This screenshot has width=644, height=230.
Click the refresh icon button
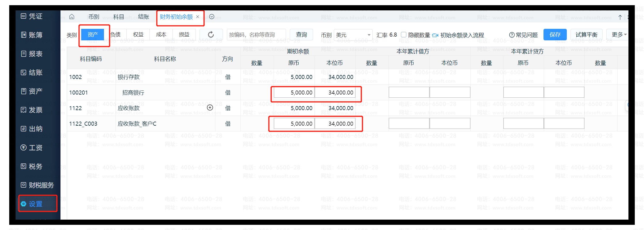pos(211,35)
